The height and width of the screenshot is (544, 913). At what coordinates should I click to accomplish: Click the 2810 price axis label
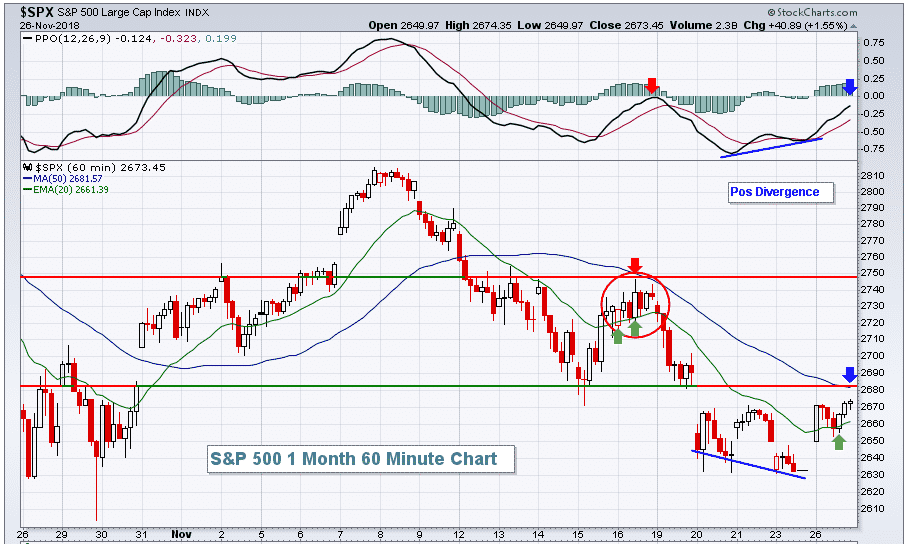pyautogui.click(x=872, y=176)
